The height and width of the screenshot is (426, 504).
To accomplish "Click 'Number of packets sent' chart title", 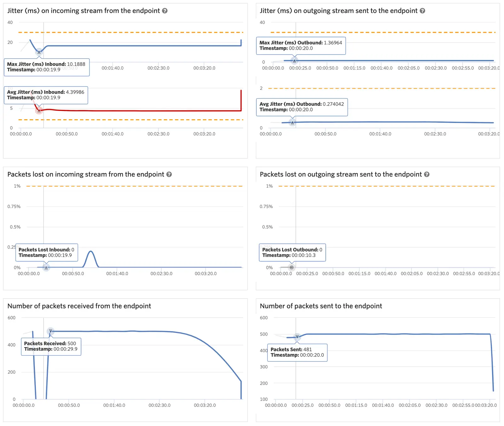I will [321, 306].
